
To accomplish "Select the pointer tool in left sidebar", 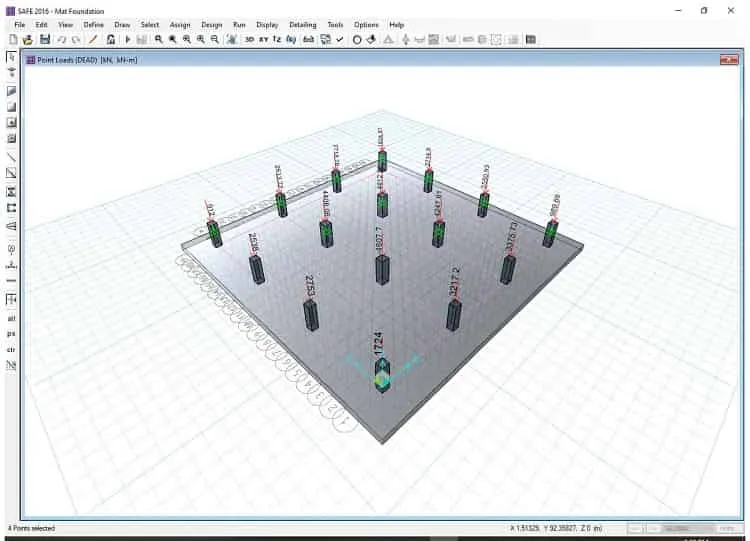I will [11, 57].
